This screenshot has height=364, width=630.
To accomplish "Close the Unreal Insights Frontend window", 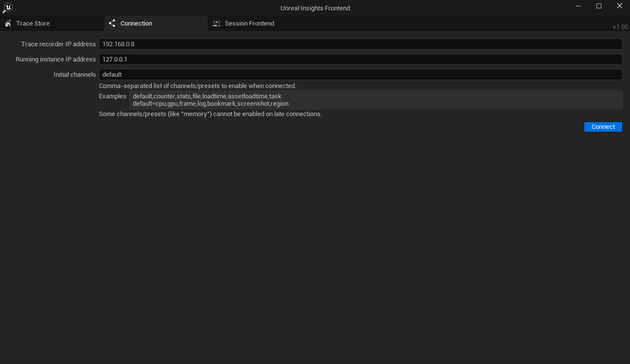I will coord(620,6).
